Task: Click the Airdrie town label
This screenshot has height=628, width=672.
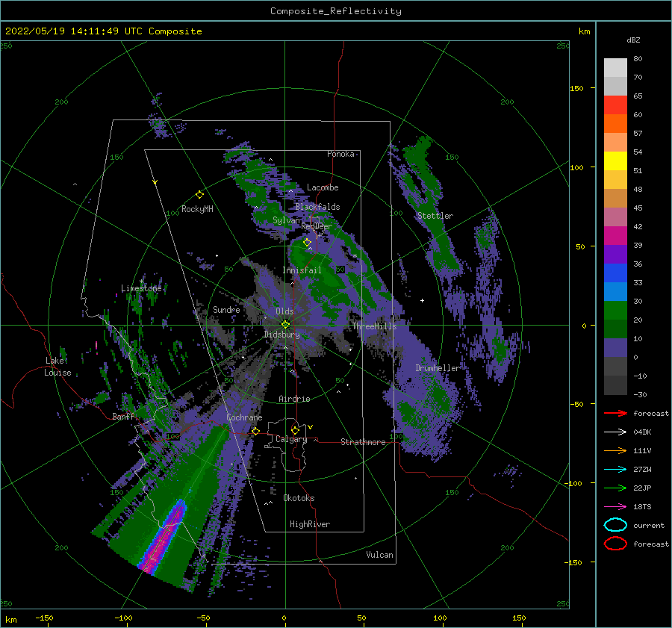Action: pyautogui.click(x=294, y=399)
